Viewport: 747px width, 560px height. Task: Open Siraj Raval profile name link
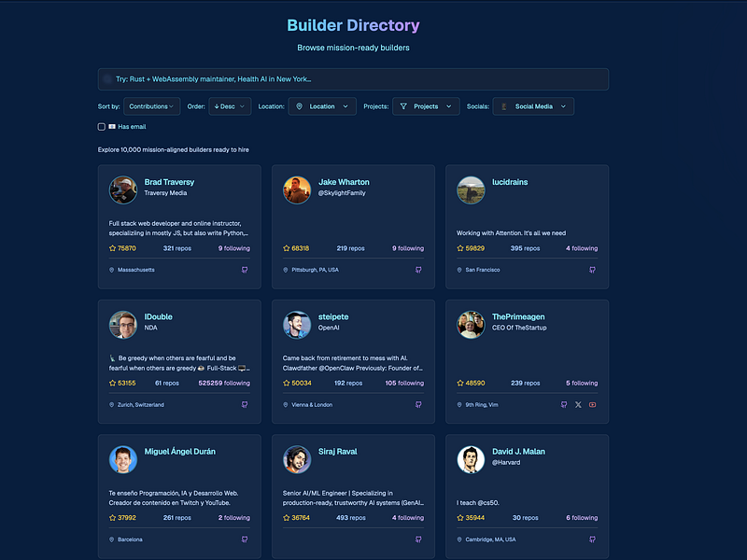[x=337, y=452]
